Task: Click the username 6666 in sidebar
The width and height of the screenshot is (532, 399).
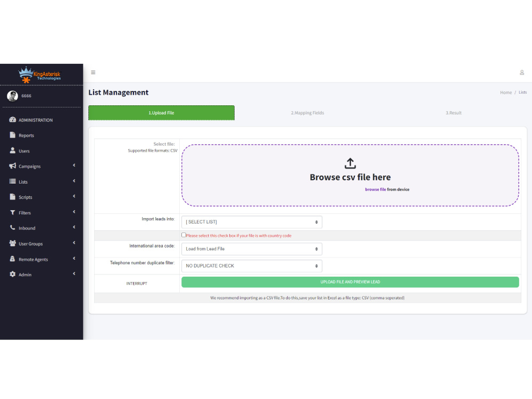Action: (x=26, y=96)
